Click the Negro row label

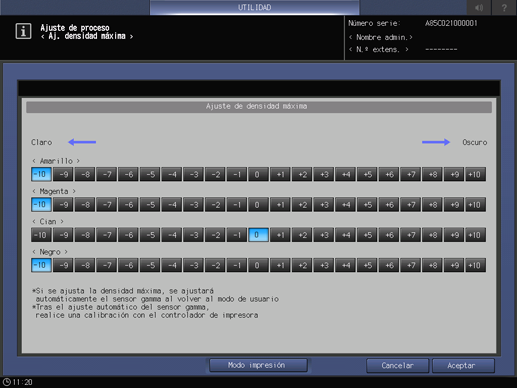point(50,252)
